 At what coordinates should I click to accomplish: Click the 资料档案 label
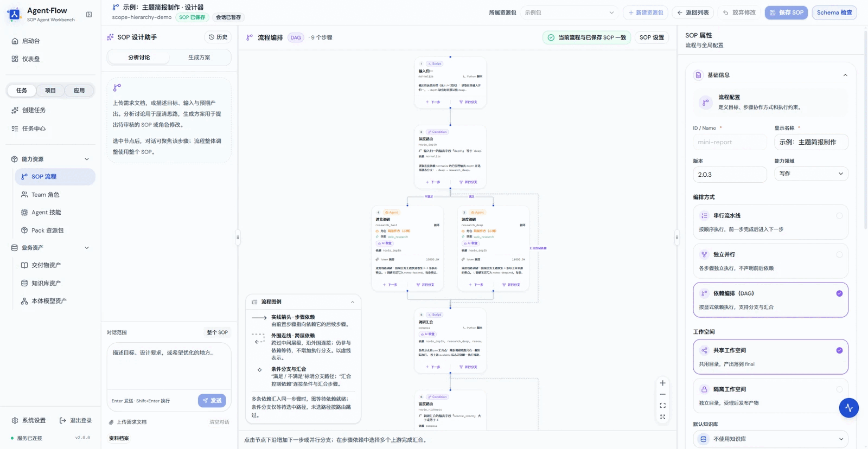coord(119,438)
